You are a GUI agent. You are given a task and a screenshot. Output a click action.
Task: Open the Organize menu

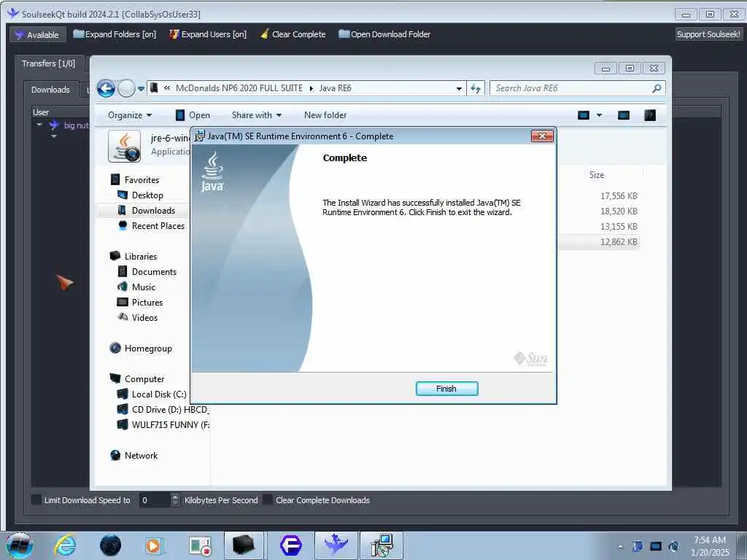130,115
